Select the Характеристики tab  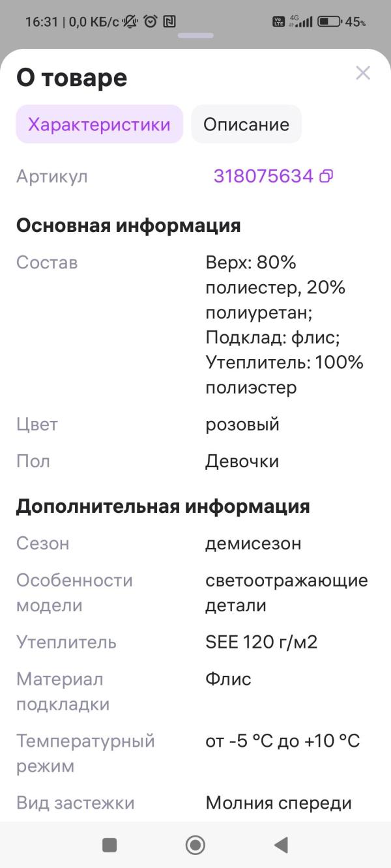[99, 124]
